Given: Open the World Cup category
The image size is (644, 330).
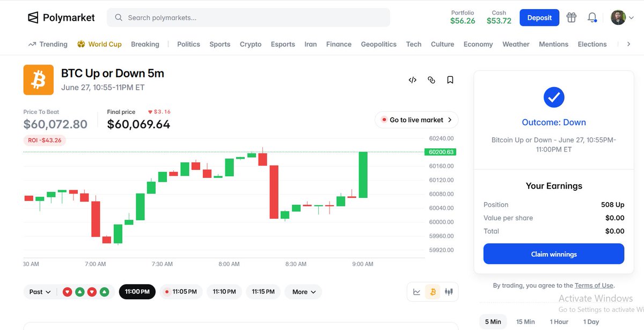Looking at the screenshot, I should click(99, 44).
